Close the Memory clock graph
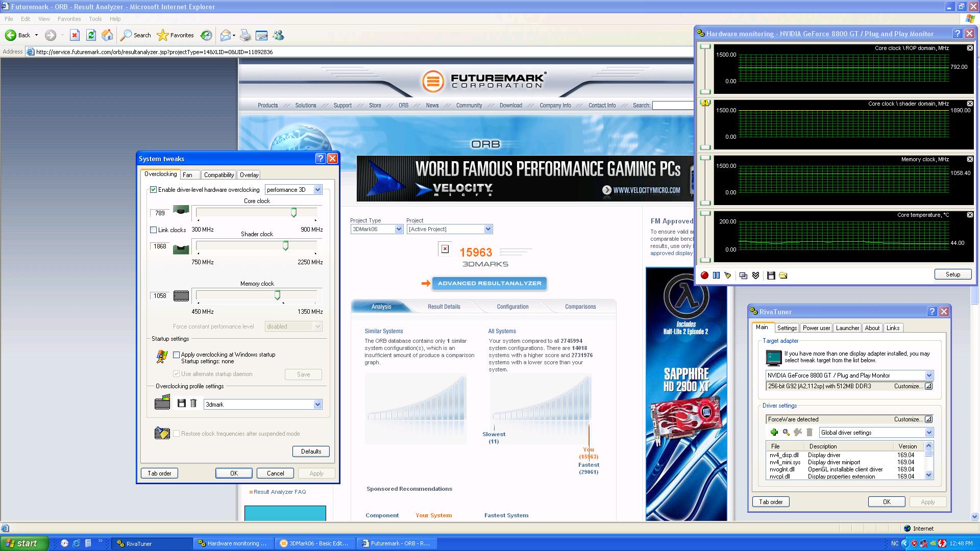Image resolution: width=980 pixels, height=551 pixels. 970,159
